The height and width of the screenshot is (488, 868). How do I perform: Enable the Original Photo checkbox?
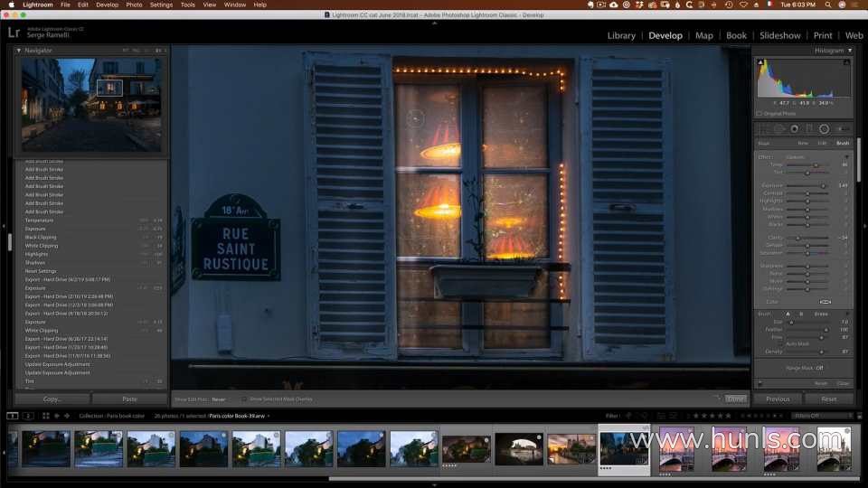(x=759, y=114)
